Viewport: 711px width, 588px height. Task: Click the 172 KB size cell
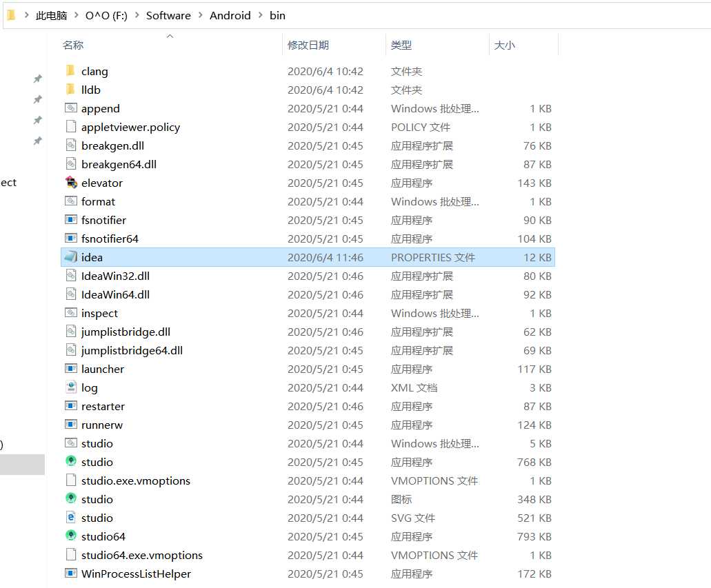coord(534,574)
